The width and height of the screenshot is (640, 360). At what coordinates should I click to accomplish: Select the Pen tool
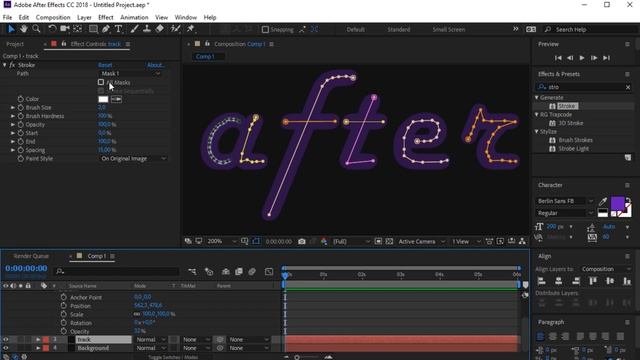[106, 29]
